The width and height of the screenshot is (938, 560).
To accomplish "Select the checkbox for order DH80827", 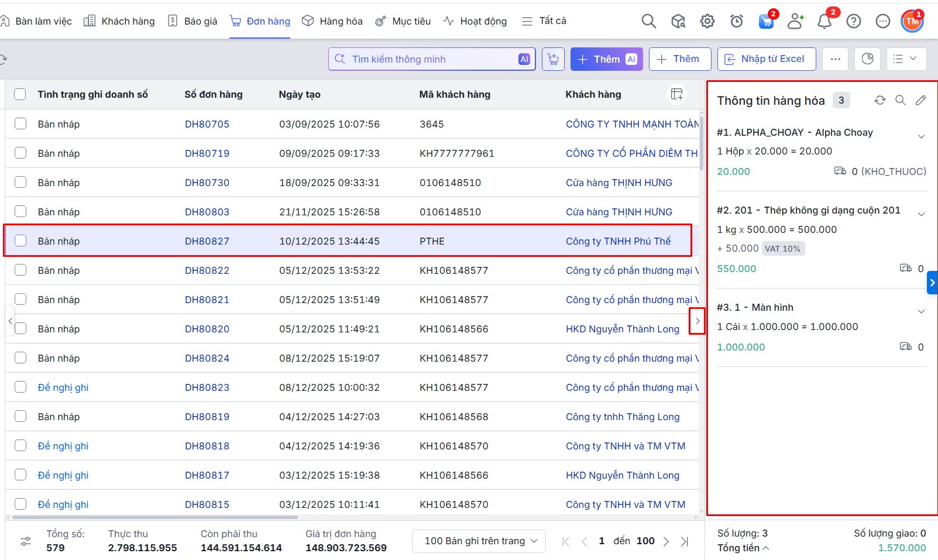I will [20, 241].
